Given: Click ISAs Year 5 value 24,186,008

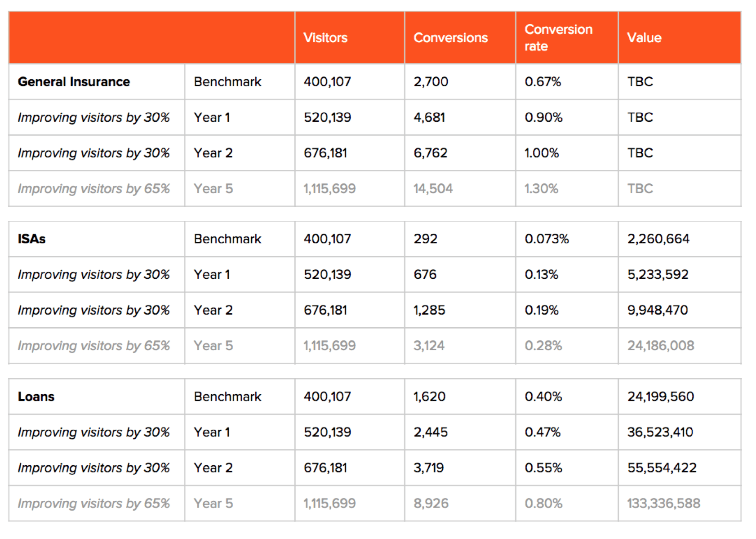Looking at the screenshot, I should point(660,346).
